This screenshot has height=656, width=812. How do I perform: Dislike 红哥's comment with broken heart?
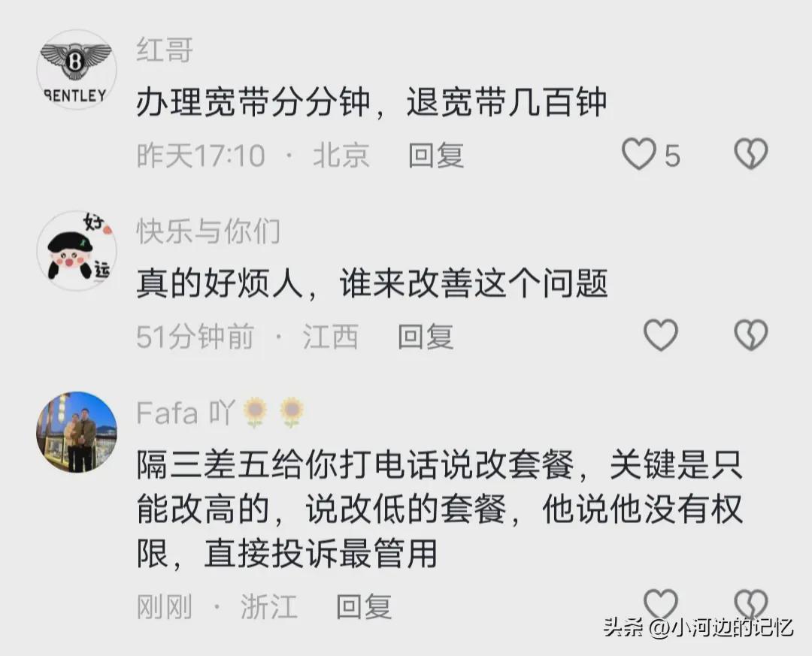coord(751,154)
